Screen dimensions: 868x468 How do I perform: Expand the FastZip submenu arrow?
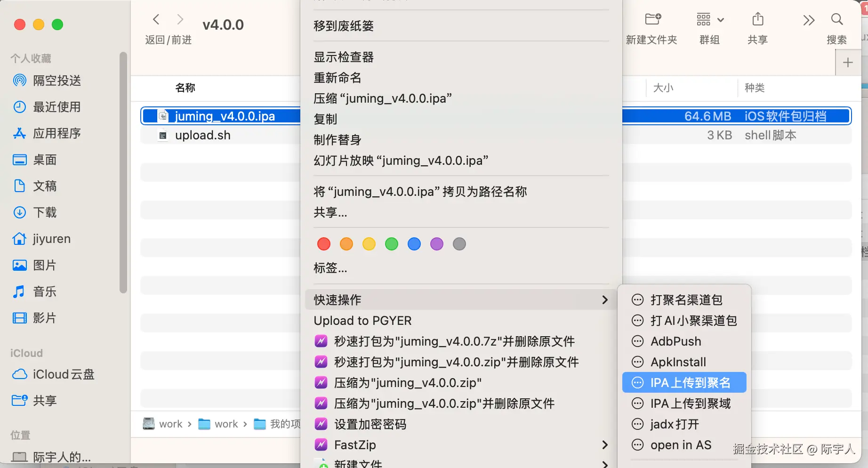(605, 445)
